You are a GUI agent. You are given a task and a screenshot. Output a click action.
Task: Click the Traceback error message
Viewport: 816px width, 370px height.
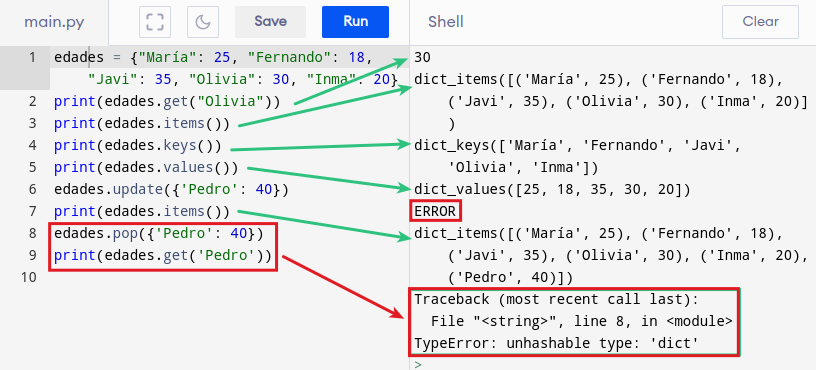tap(555, 299)
